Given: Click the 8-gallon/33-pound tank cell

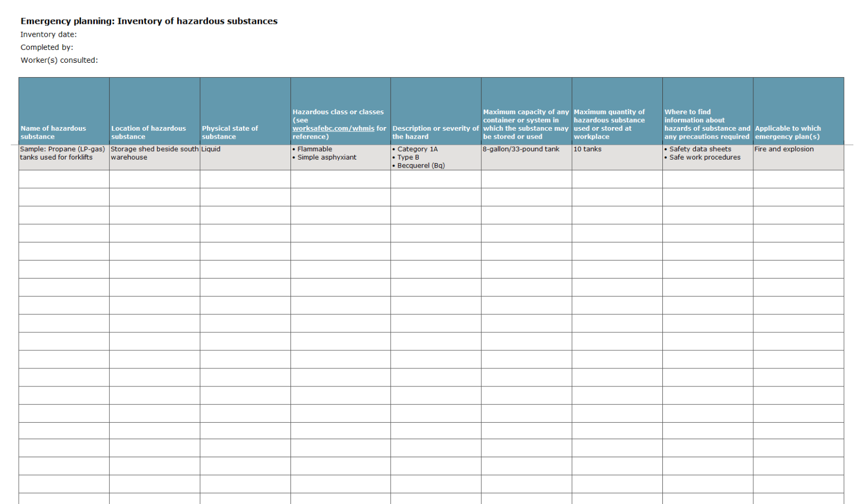Looking at the screenshot, I should (x=521, y=149).
